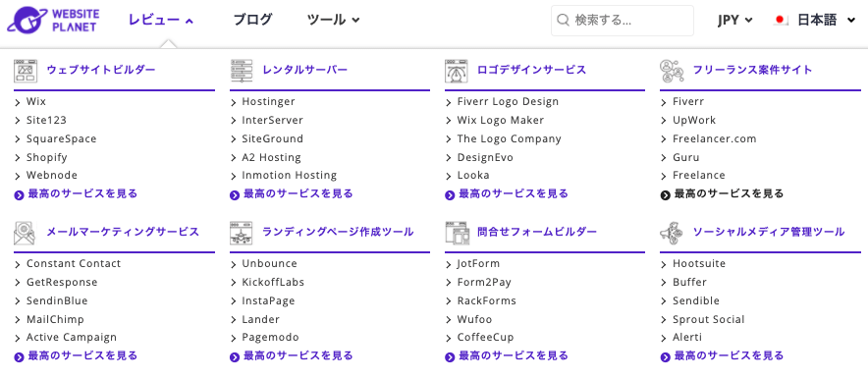Open the InstaPage review link

pyautogui.click(x=268, y=300)
